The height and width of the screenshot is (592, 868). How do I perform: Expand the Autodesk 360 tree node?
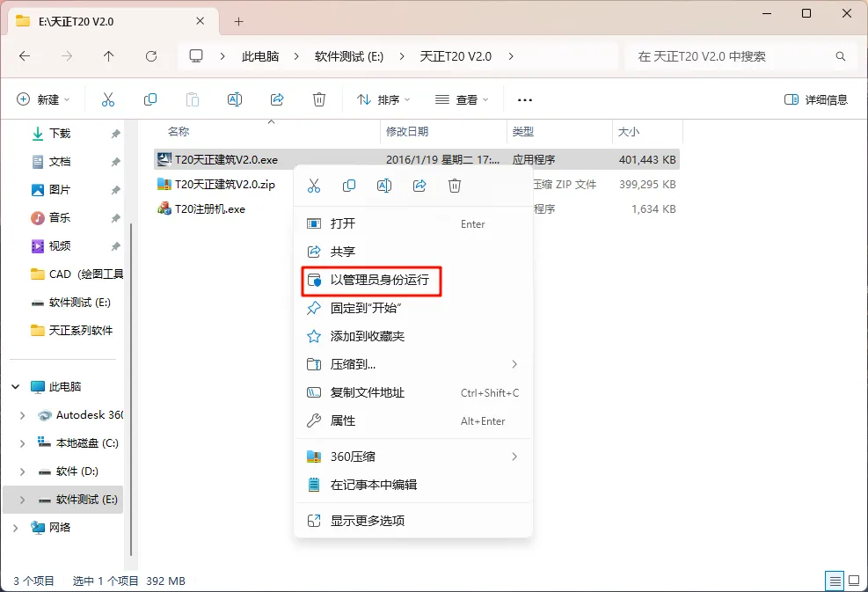click(x=22, y=415)
